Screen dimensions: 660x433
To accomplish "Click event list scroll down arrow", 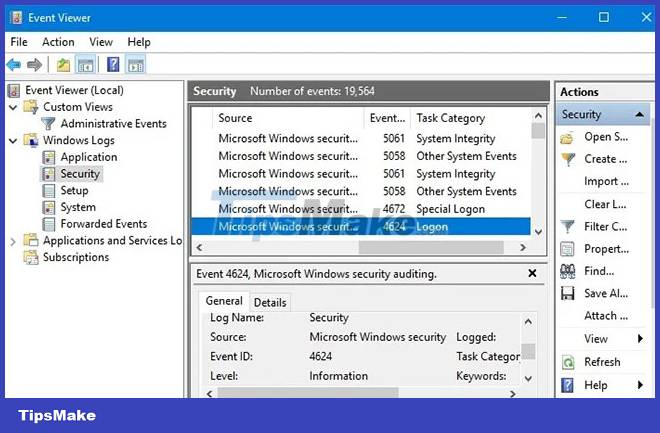I will [538, 232].
